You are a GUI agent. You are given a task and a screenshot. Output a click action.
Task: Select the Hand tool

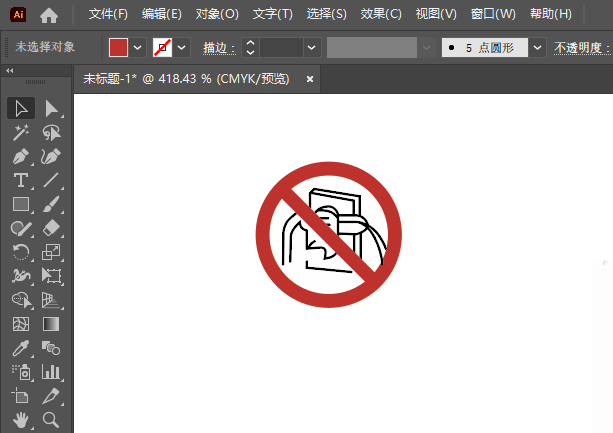click(x=21, y=420)
